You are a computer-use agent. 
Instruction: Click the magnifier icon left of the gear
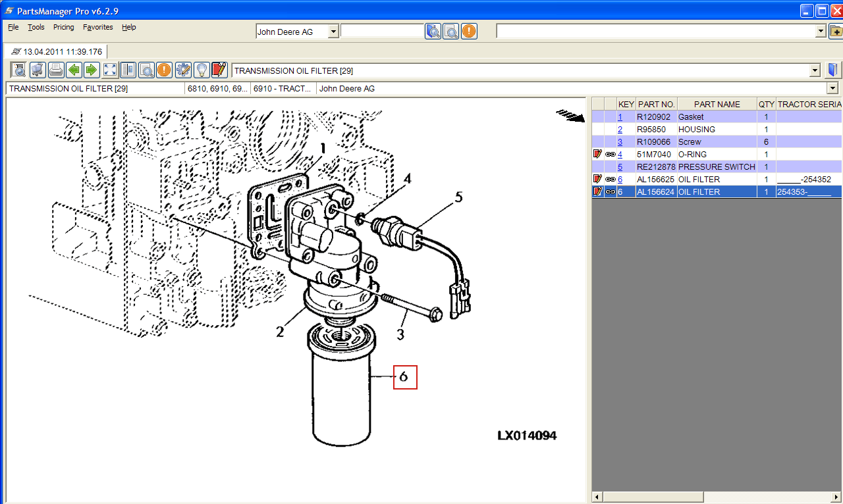click(x=146, y=70)
